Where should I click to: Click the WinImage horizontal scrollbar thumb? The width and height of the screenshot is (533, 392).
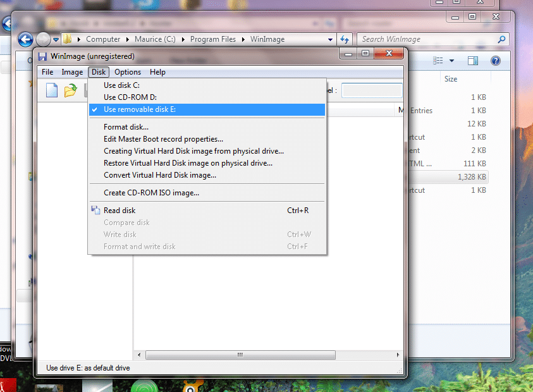(240, 355)
